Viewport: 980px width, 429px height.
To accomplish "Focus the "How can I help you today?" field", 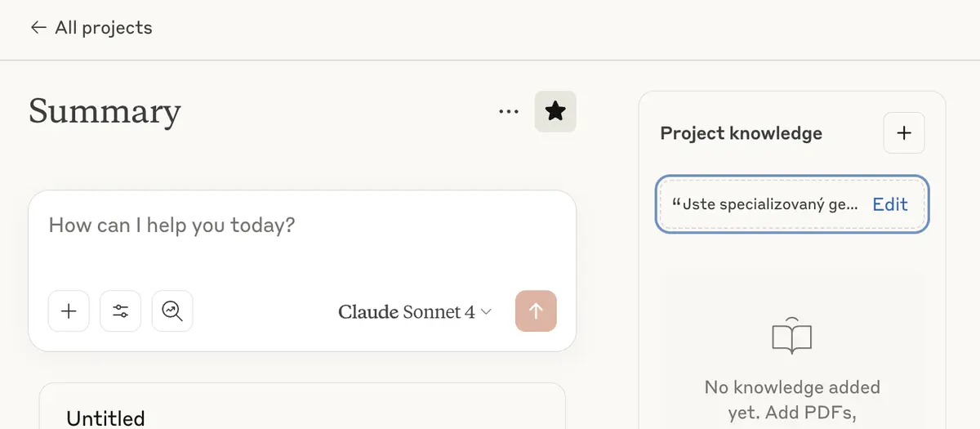I will (x=302, y=237).
